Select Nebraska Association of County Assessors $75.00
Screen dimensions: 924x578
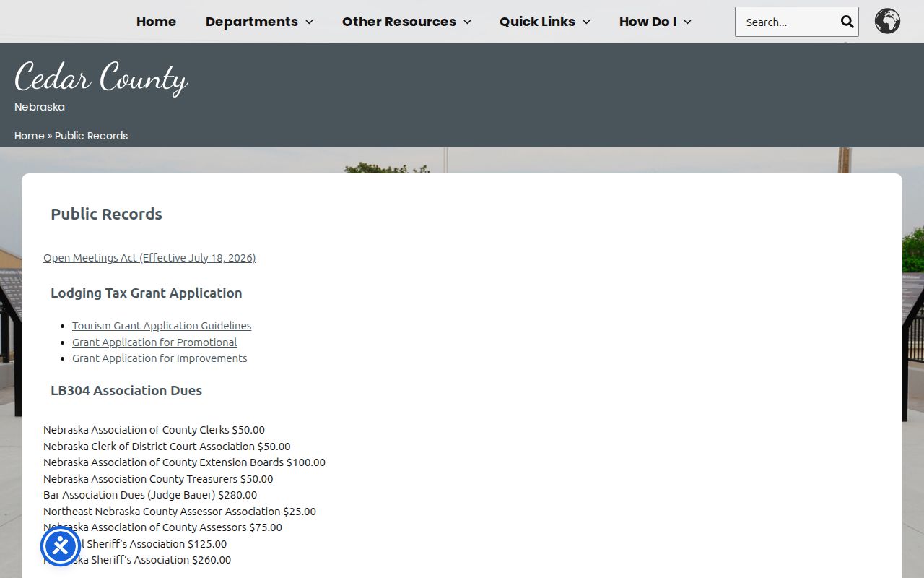(x=162, y=527)
